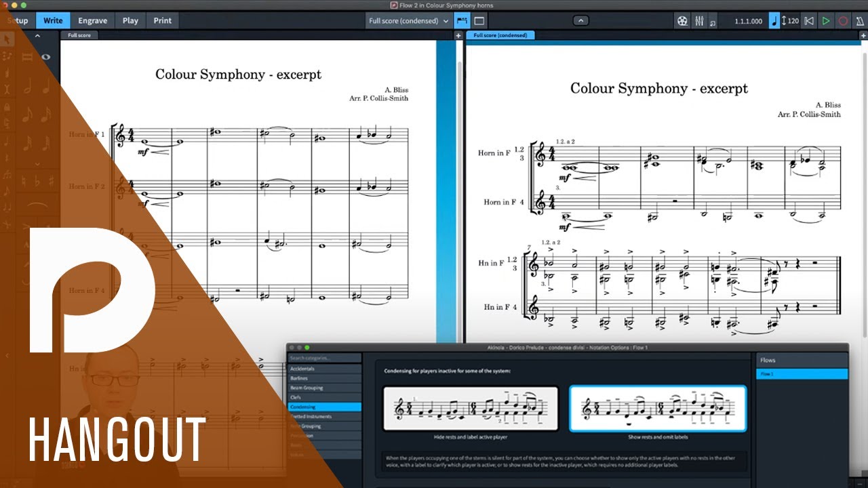This screenshot has height=488, width=868.
Task: Switch to page view
Action: click(x=479, y=20)
